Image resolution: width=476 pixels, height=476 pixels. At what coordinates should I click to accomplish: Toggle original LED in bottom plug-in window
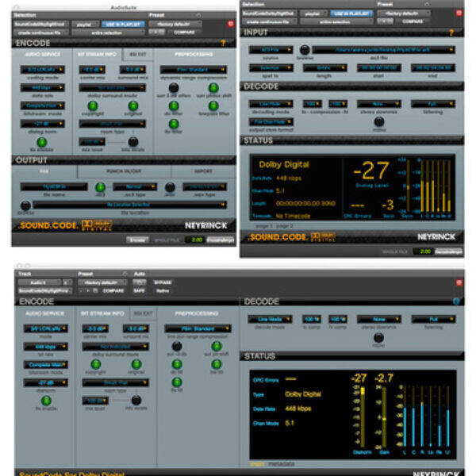tap(136, 364)
